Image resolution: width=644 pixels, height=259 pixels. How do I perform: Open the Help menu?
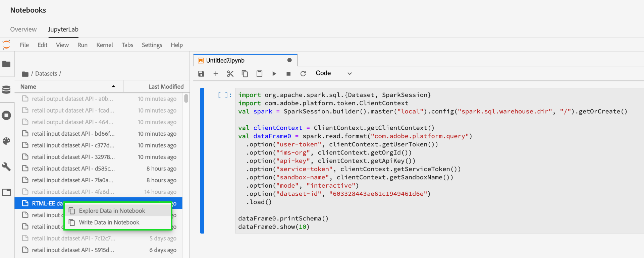click(x=177, y=45)
